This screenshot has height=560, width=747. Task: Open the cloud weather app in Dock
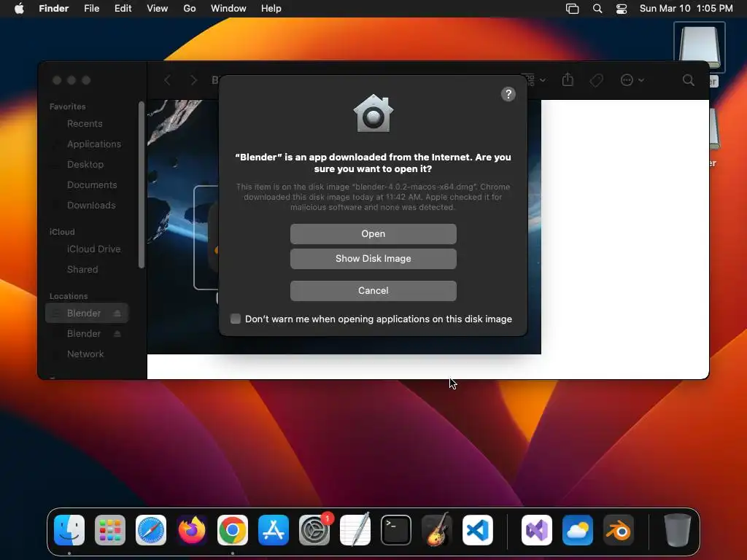pos(578,530)
